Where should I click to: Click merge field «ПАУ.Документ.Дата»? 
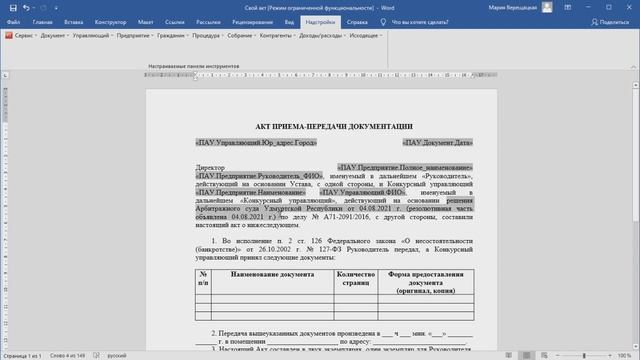click(x=438, y=143)
